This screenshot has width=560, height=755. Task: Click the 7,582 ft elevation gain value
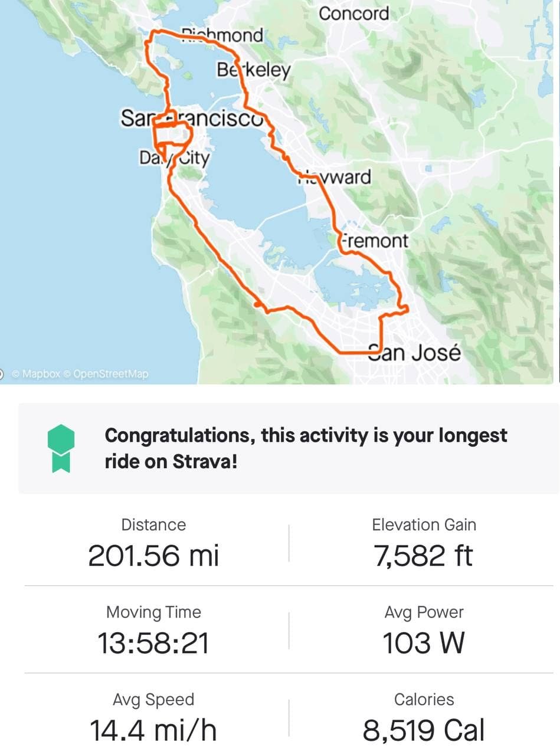click(x=424, y=555)
